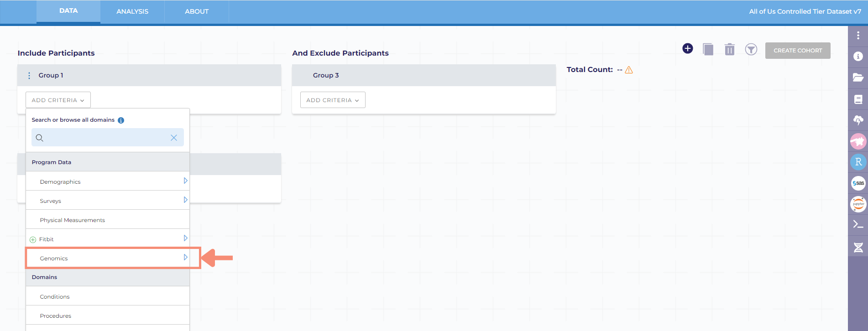Open the terminal prompt icon
Screen dimensions: 868x331
pyautogui.click(x=858, y=224)
